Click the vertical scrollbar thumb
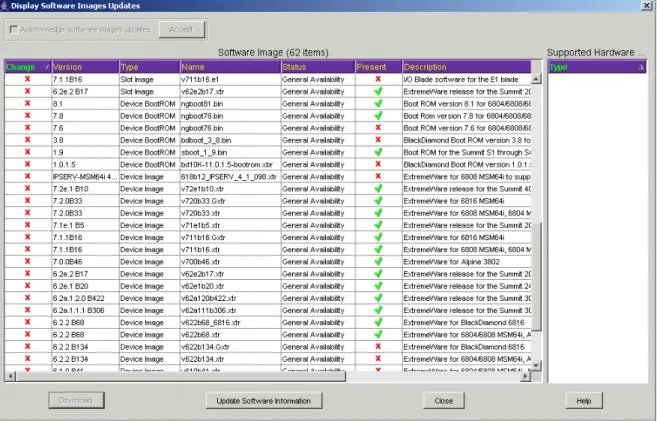This screenshot has width=657, height=421. click(536, 276)
